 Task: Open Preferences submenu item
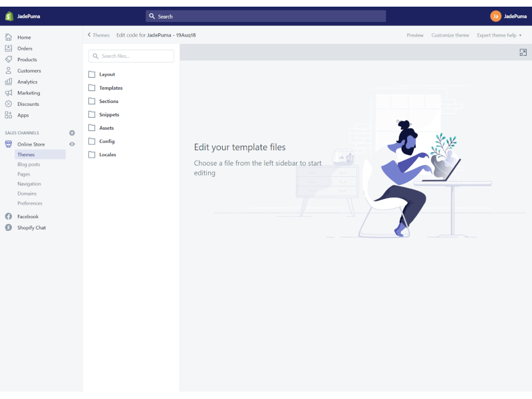[30, 203]
